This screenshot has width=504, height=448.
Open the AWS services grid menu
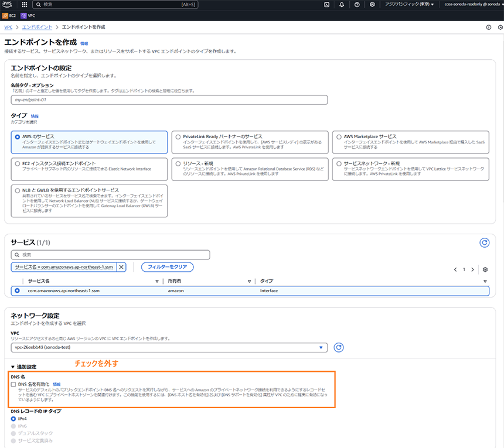point(25,5)
